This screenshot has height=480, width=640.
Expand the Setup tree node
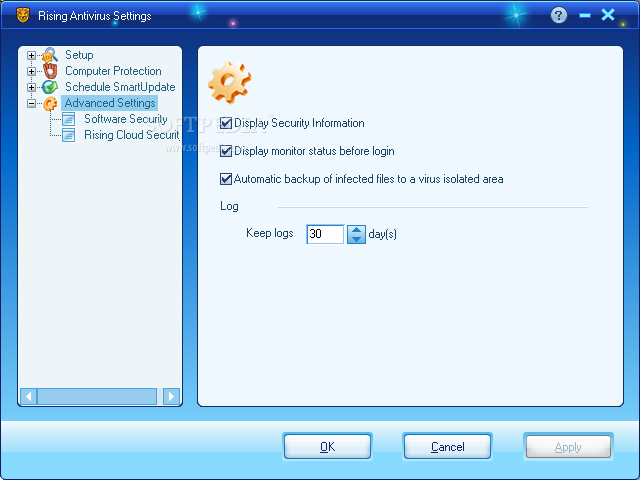pyautogui.click(x=31, y=55)
